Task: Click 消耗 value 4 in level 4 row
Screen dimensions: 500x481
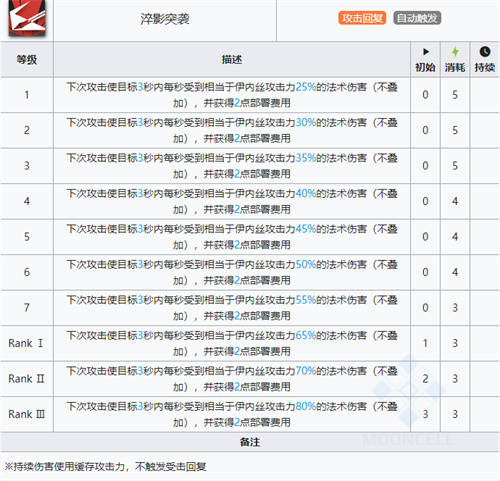Action: 455,201
